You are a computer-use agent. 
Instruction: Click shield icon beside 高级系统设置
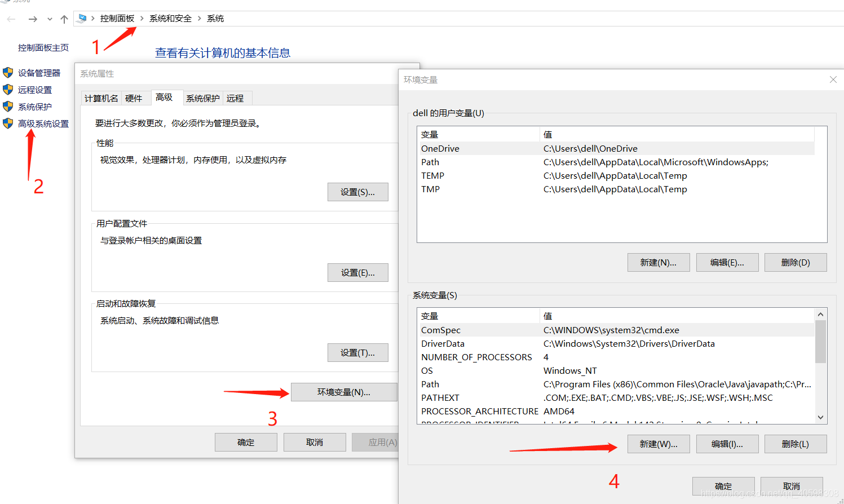[x=8, y=123]
